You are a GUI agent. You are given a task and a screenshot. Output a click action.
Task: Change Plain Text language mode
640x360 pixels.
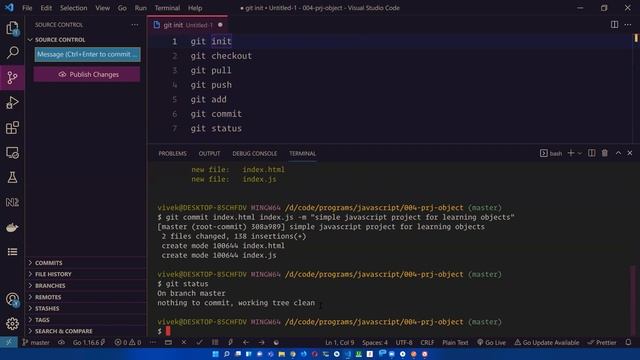click(x=455, y=342)
